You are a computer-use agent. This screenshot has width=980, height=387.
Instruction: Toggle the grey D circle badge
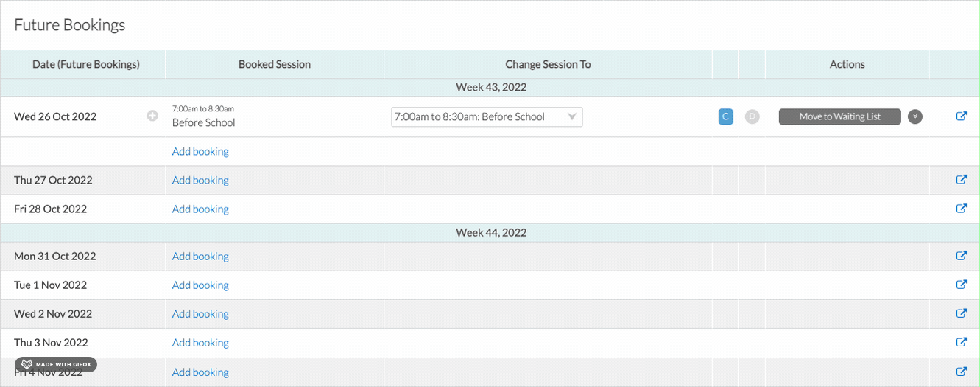(x=752, y=116)
